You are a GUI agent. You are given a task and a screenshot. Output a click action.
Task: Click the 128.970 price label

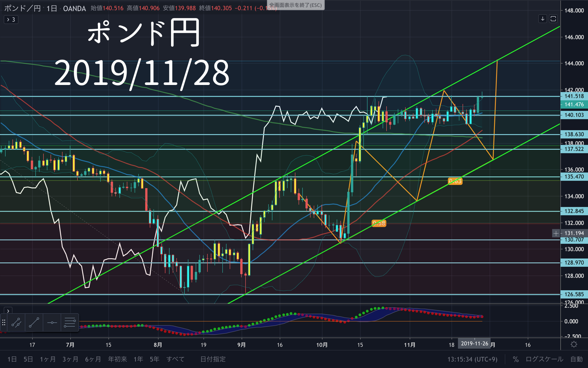[574, 263]
